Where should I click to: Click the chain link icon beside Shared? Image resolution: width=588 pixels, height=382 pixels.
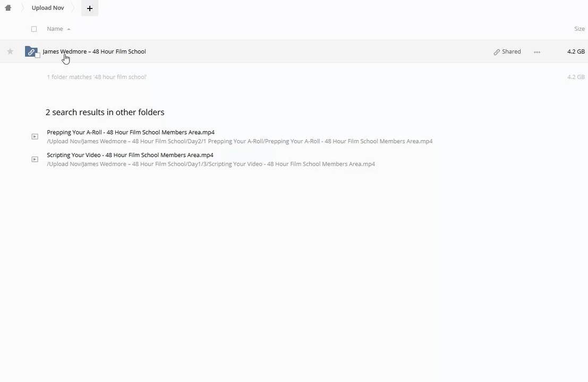[x=497, y=52]
